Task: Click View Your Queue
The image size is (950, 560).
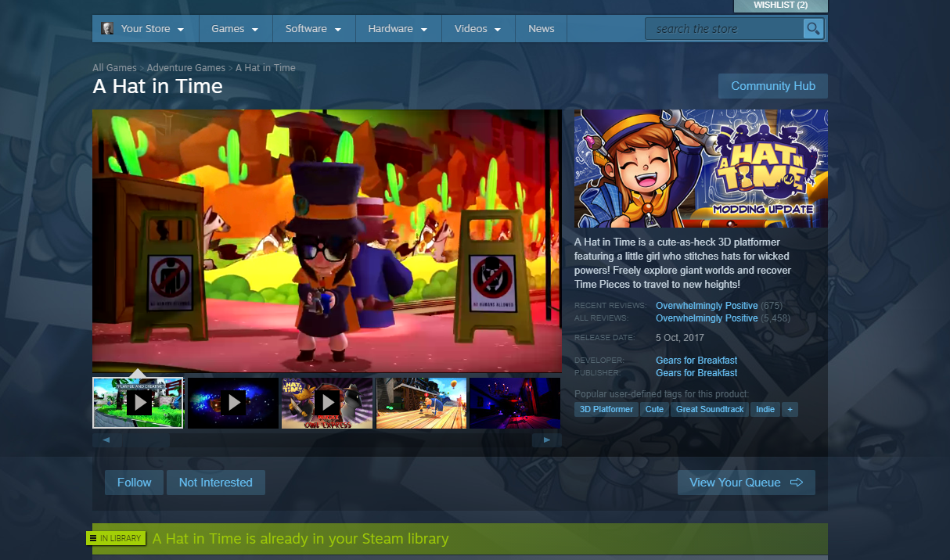Action: 747,483
